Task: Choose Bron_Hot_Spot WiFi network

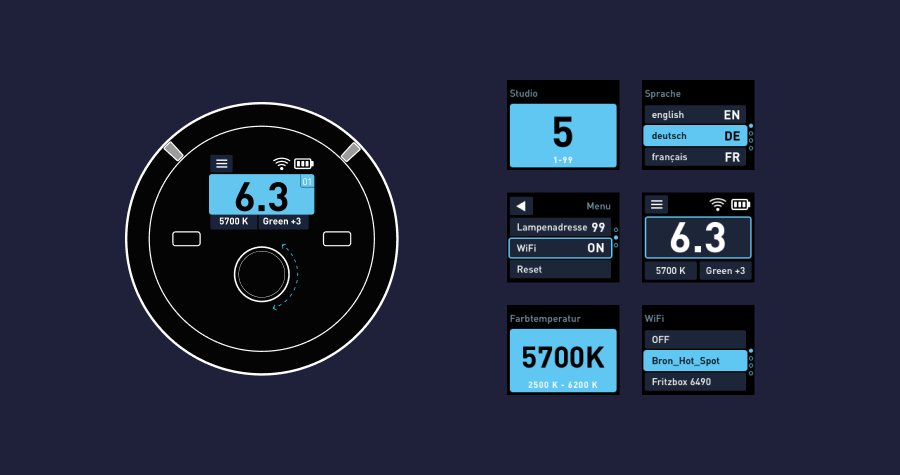Action: (x=695, y=360)
